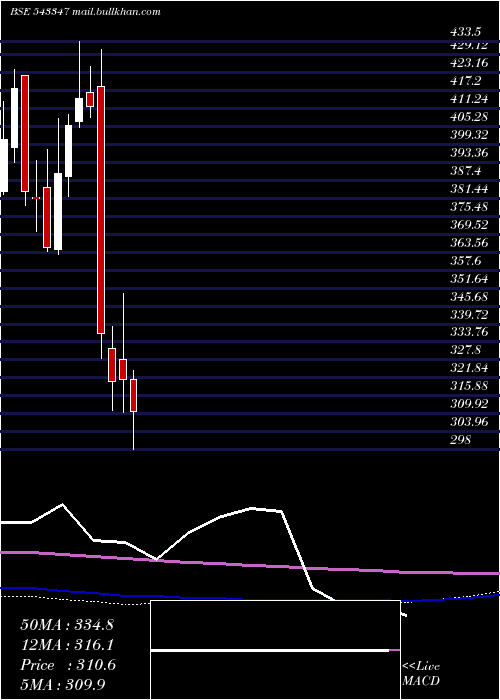Click the 339.72 price axis label
Screen dimensions: 500x700
(x=469, y=314)
